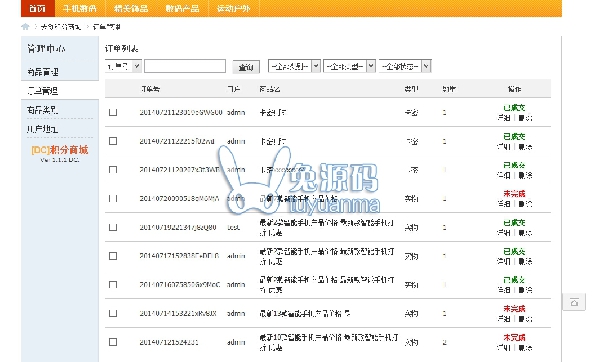This screenshot has width=600, height=362.
Task: Click the points mall breadcrumb link
Action: click(x=61, y=27)
